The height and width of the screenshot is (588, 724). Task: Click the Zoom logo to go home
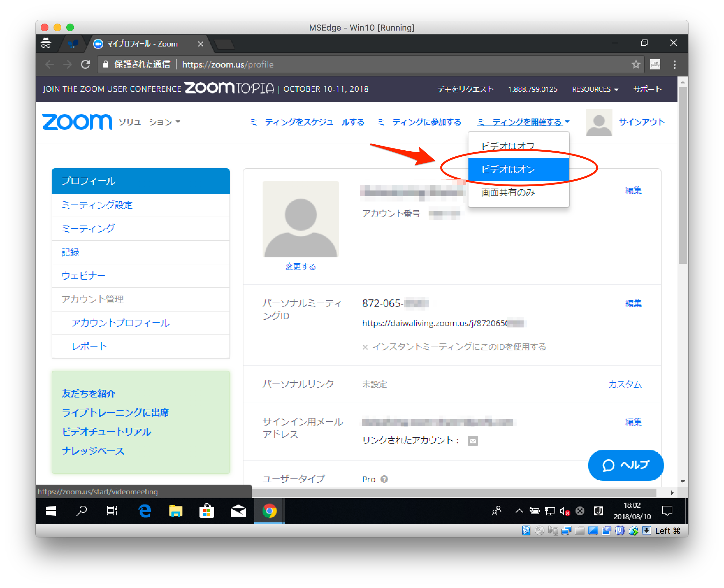coord(77,122)
